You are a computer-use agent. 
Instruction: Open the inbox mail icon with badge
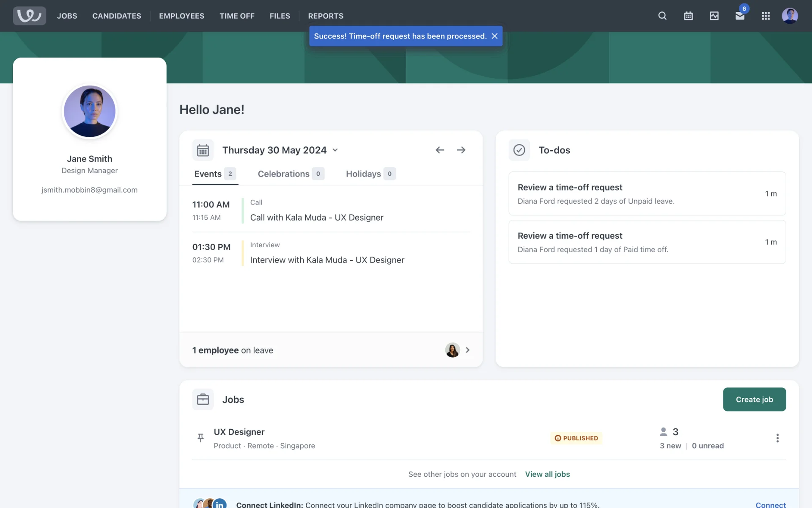coord(740,16)
